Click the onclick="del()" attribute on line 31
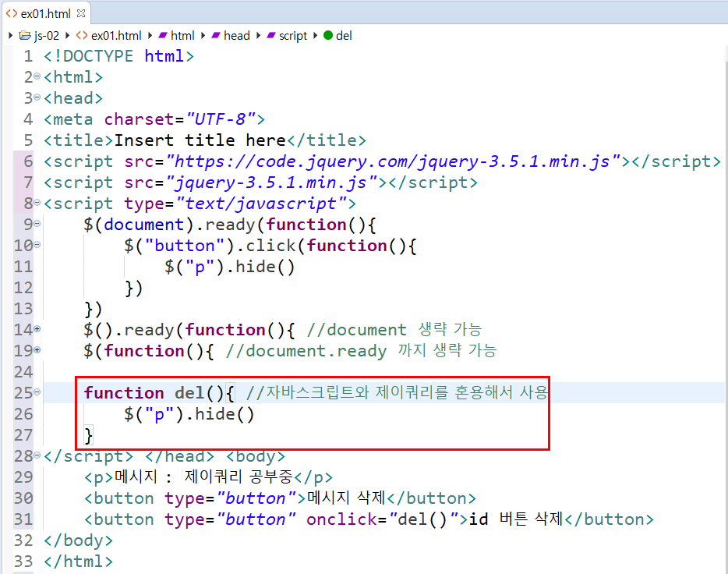The width and height of the screenshot is (728, 574). [x=383, y=519]
